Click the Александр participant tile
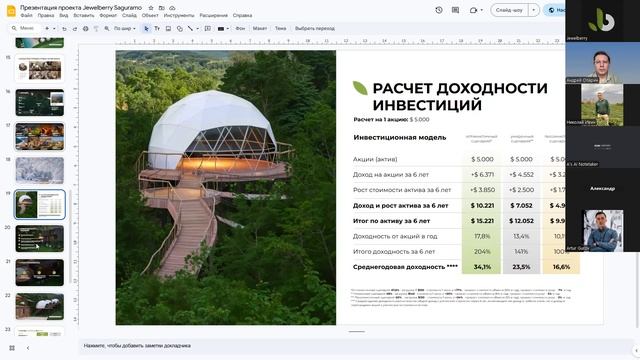The image size is (640, 360). click(x=602, y=189)
